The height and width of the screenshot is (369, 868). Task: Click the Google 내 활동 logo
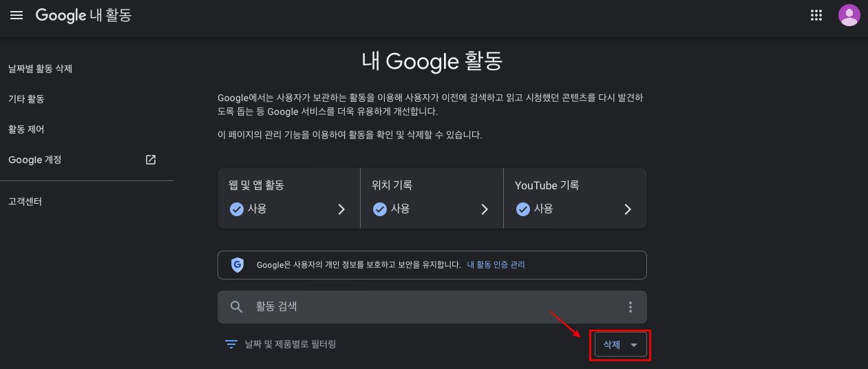pyautogui.click(x=83, y=15)
